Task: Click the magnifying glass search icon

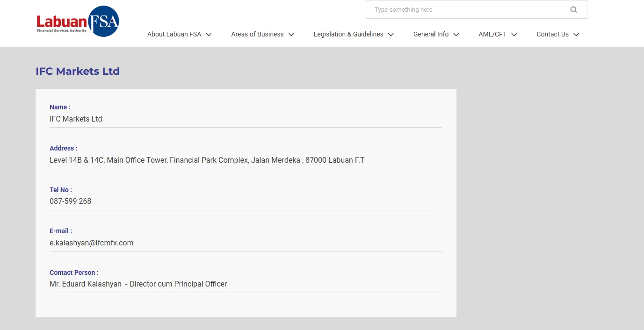Action: (573, 10)
